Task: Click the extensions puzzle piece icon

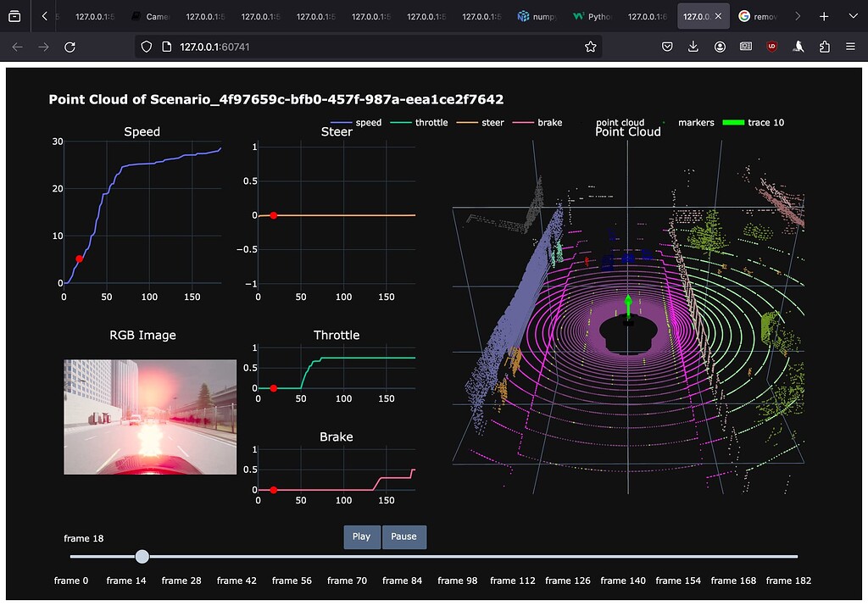Action: point(824,47)
